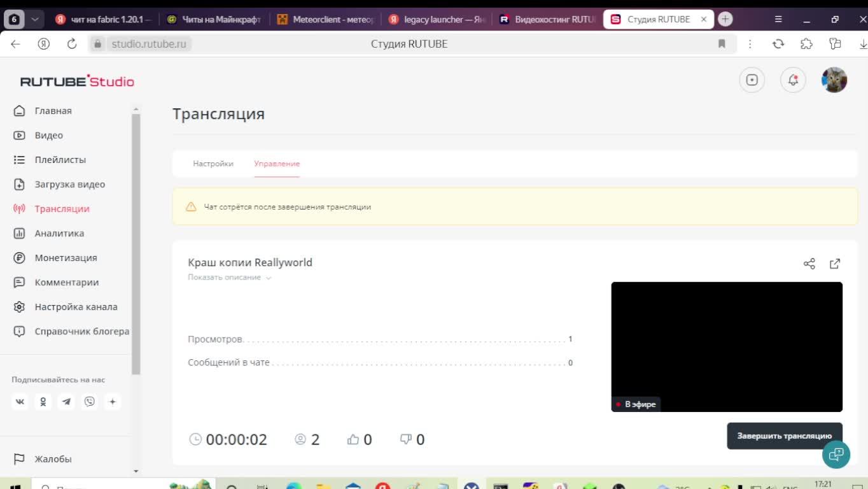Click the Жалобы flag icon
Screen dimensions: 868x489
(19, 459)
